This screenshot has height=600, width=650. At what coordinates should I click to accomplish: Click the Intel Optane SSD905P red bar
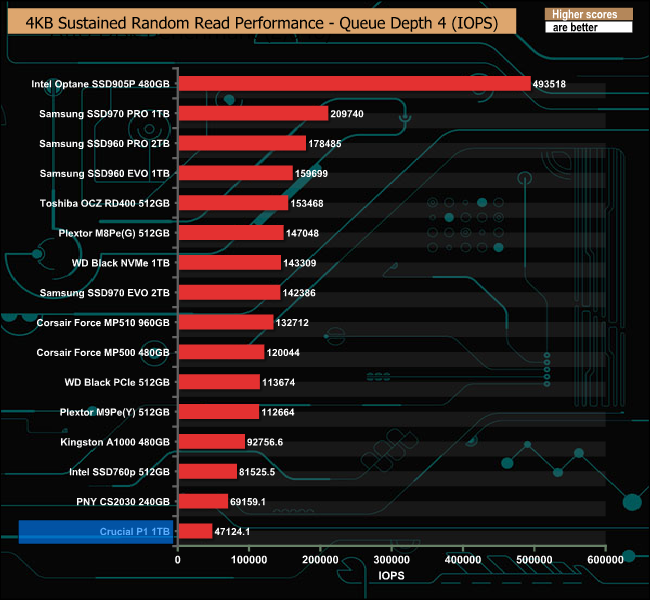[x=355, y=84]
